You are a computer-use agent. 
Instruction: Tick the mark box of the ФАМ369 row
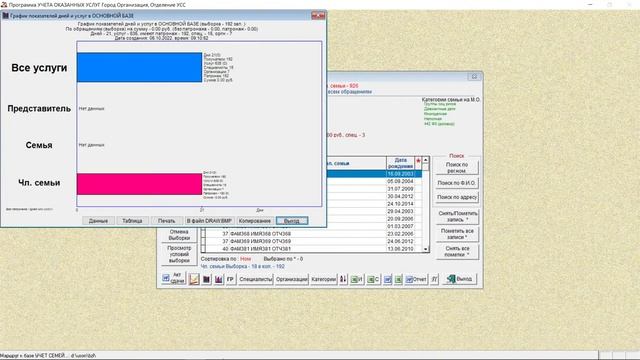[204, 241]
